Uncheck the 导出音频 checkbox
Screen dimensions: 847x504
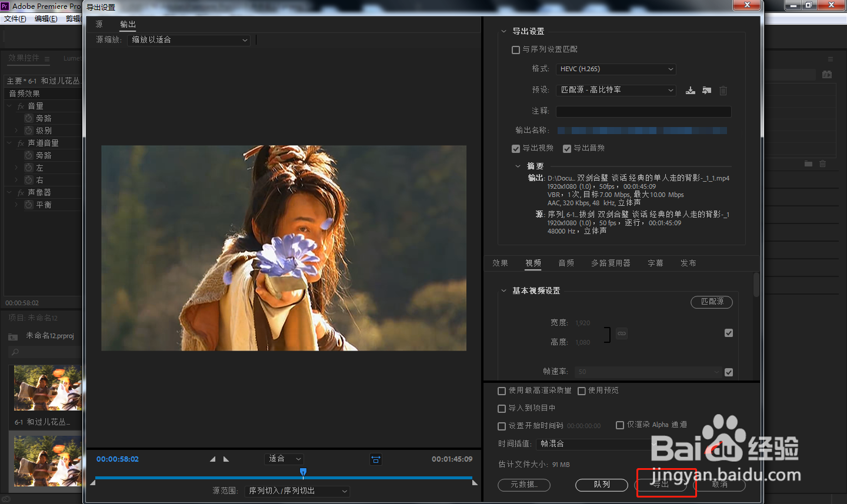pos(567,149)
